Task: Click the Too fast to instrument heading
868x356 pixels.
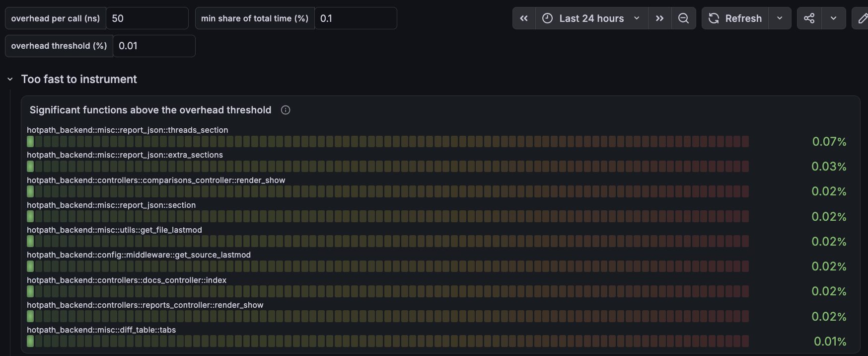Action: 79,79
